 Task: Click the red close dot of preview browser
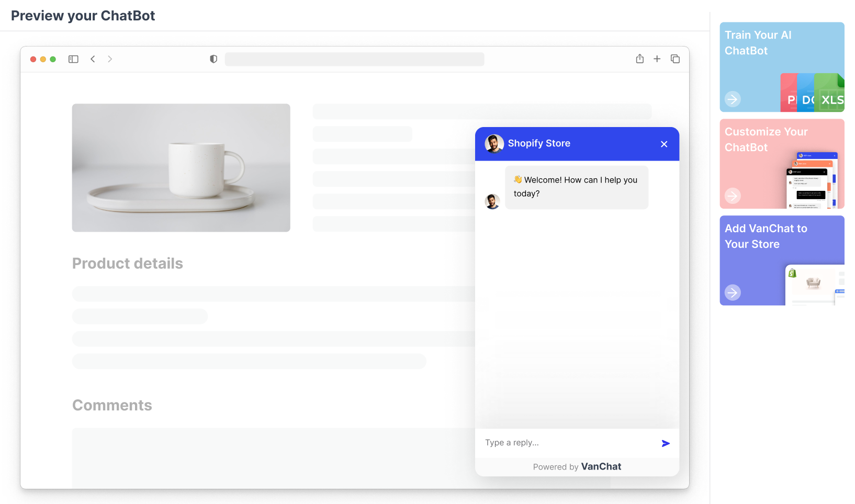coord(33,59)
